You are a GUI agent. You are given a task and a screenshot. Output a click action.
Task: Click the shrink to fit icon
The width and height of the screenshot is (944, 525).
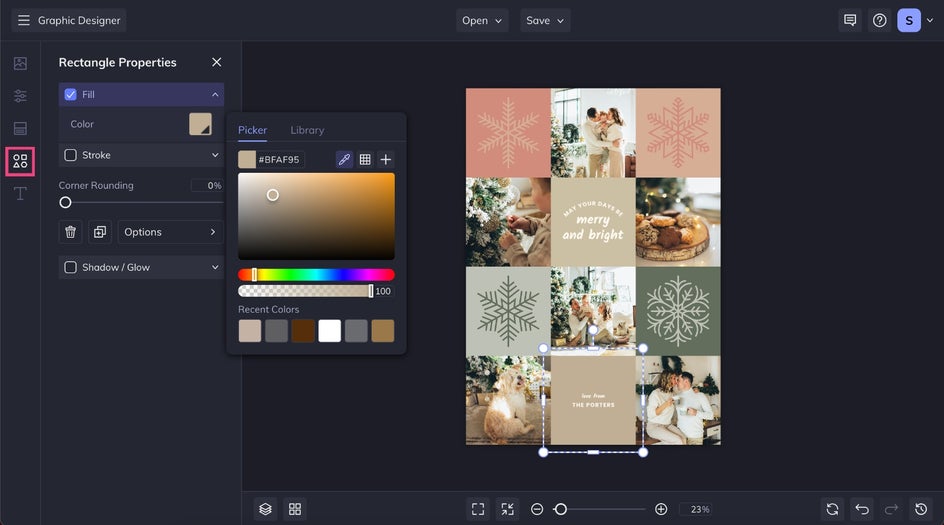coord(508,509)
